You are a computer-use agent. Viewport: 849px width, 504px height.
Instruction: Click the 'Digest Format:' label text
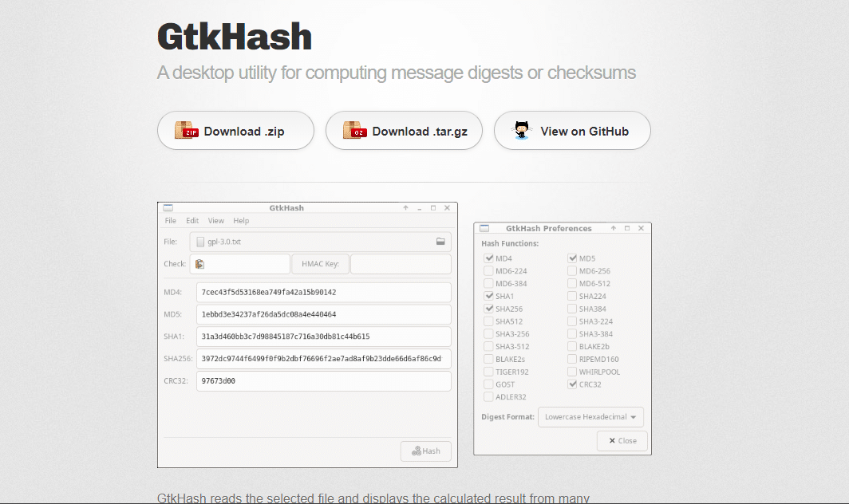507,417
